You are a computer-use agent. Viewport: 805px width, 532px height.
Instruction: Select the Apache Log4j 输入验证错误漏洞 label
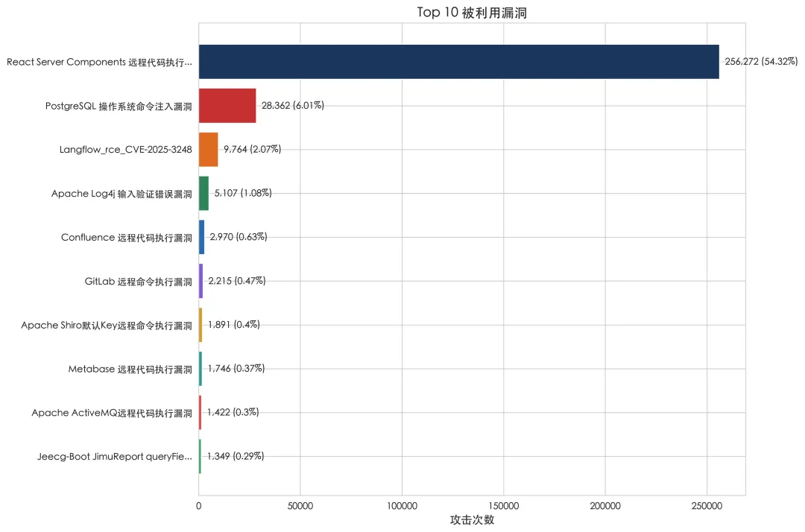[121, 194]
